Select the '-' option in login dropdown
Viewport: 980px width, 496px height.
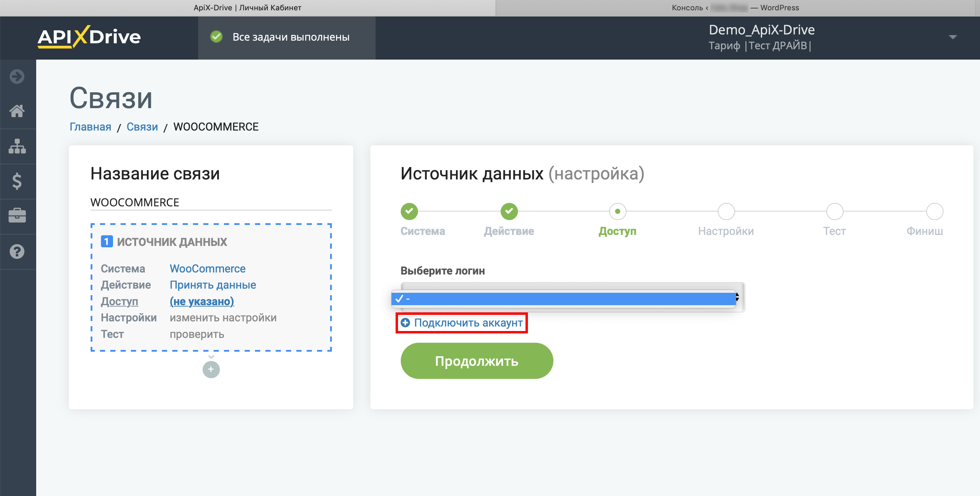563,299
